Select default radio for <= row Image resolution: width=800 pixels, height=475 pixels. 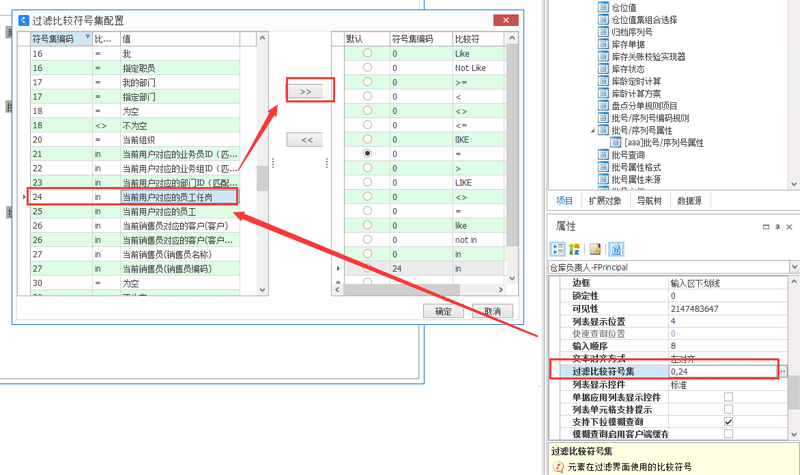[x=367, y=124]
